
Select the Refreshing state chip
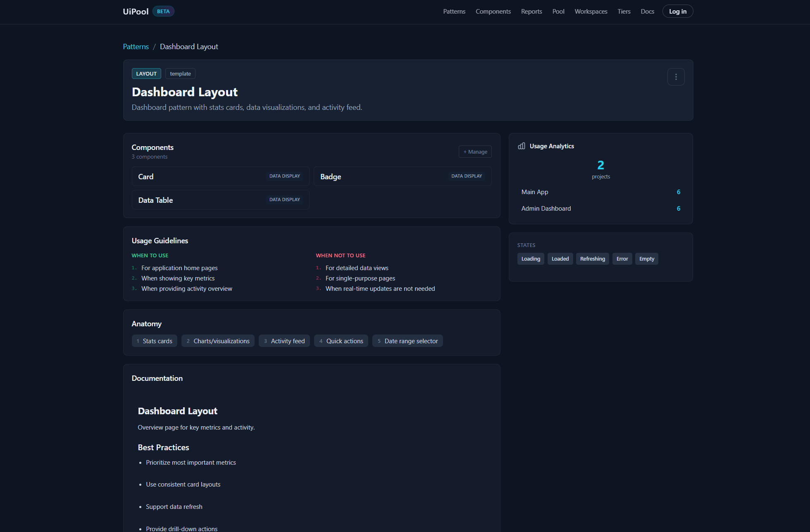(x=592, y=259)
